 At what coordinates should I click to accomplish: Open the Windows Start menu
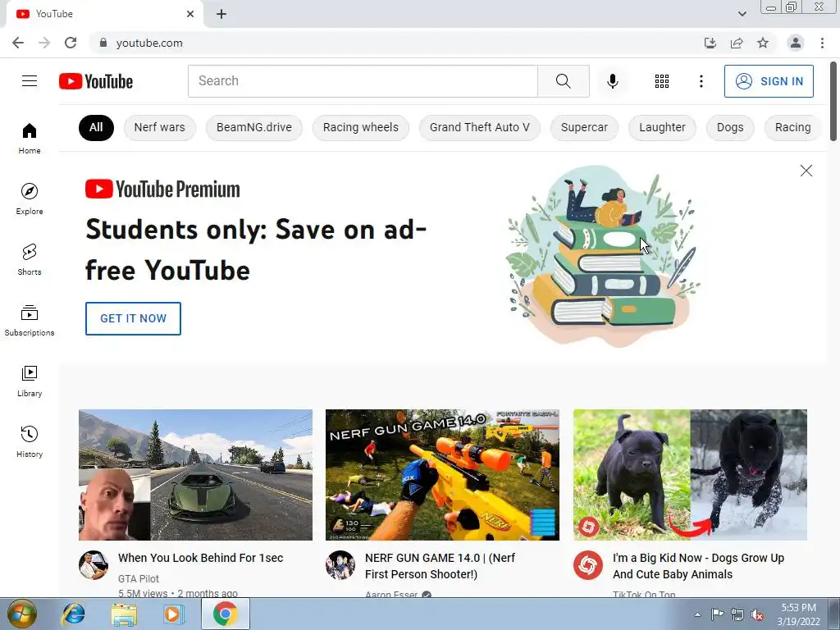pos(21,614)
